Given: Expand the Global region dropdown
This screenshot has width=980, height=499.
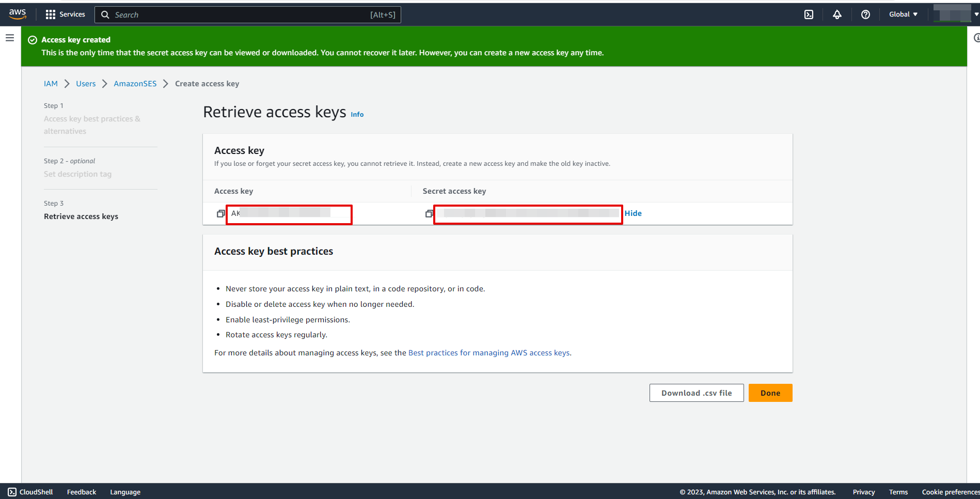Looking at the screenshot, I should click(x=903, y=14).
